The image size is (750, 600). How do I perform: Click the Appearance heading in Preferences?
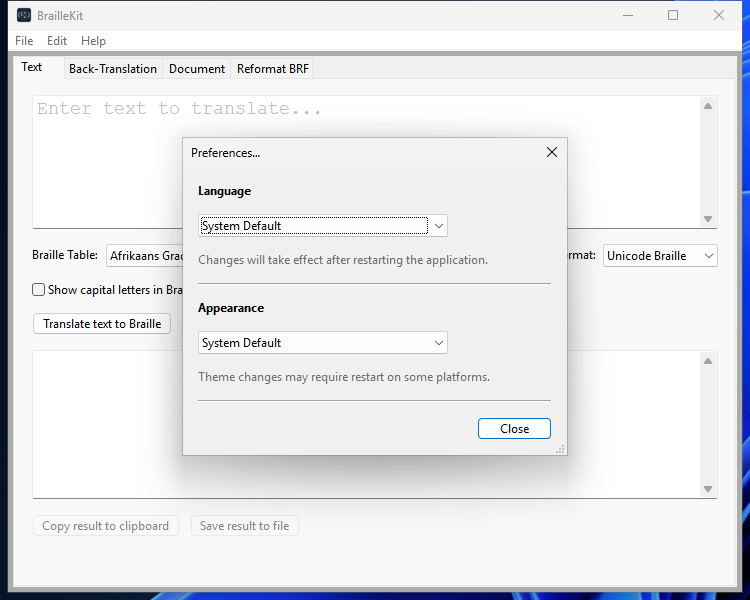coord(231,308)
